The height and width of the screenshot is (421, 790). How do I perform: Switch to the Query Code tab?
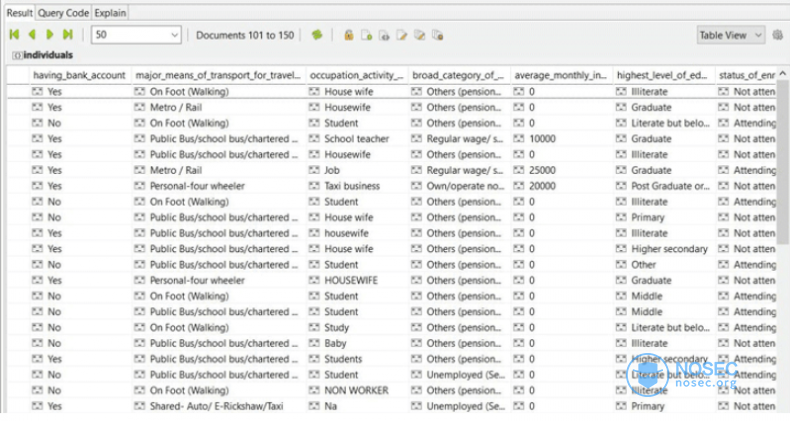(x=63, y=13)
